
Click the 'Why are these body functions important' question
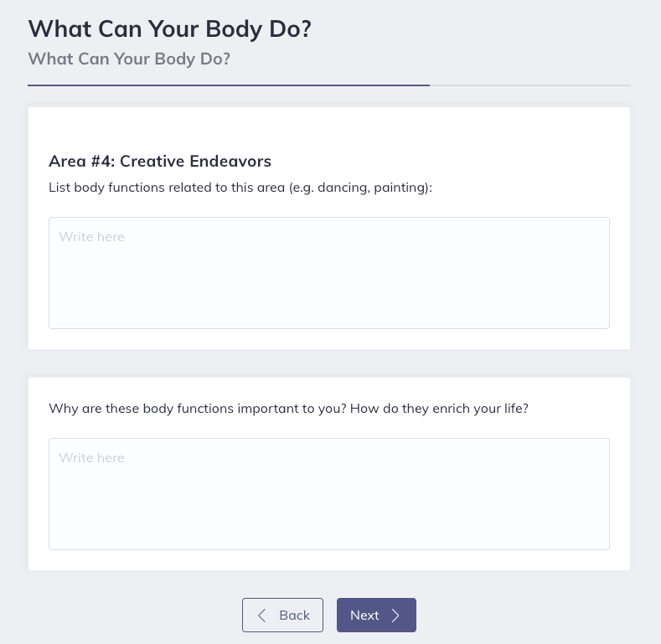(197, 409)
